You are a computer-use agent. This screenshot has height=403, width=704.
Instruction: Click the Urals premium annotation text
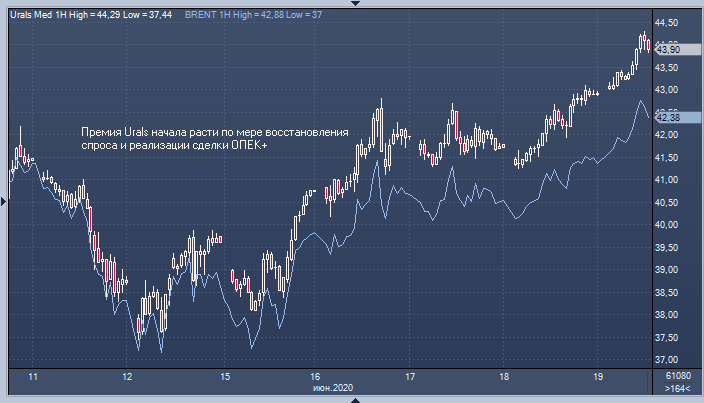215,139
